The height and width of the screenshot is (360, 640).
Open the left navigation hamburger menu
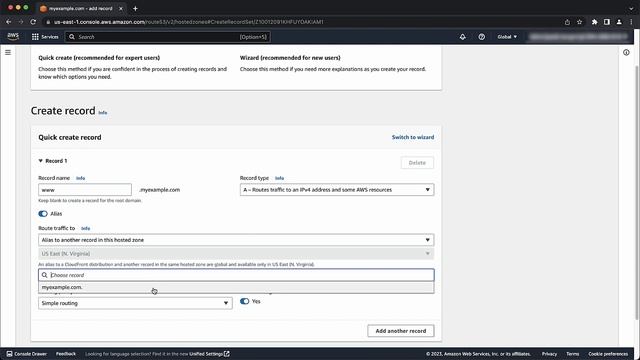pos(8,52)
